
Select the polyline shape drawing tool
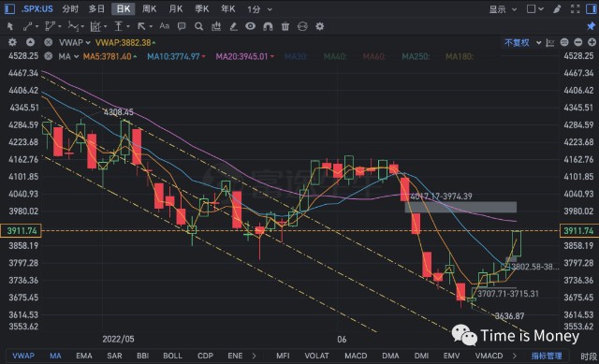pos(50,26)
